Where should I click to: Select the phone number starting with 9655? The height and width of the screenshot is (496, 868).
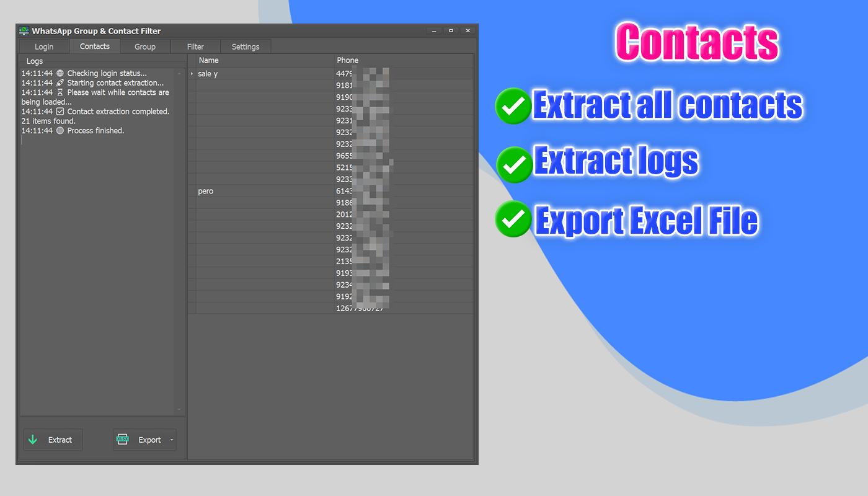tap(403, 156)
